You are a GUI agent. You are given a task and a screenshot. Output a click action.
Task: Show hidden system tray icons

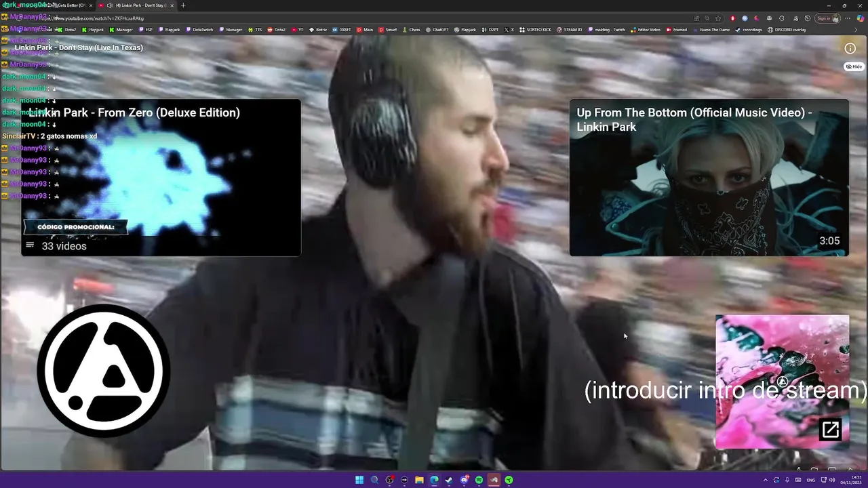click(766, 480)
